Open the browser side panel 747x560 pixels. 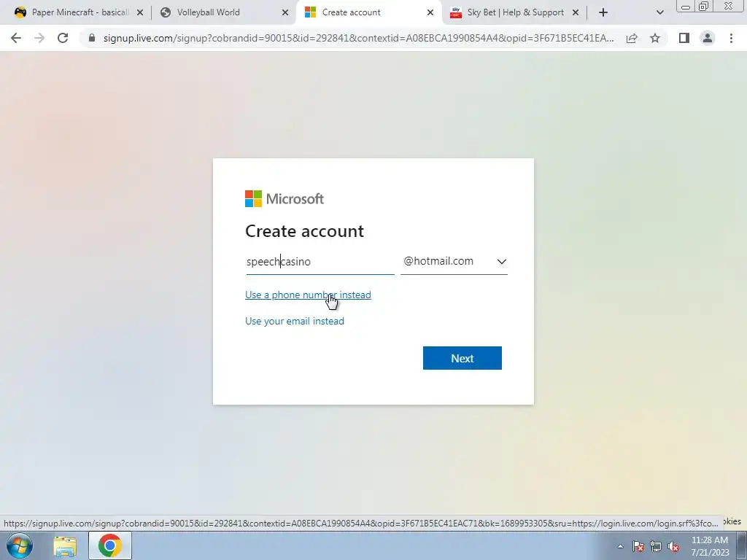684,38
